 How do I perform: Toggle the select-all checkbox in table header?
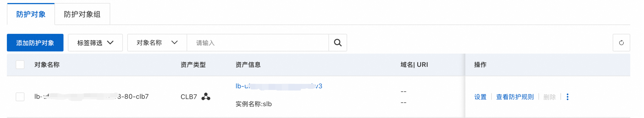(20, 65)
